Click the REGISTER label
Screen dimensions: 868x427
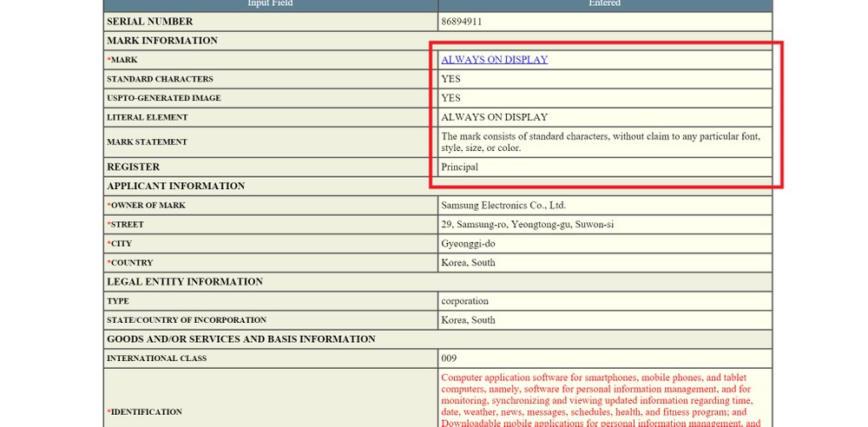[x=133, y=167]
